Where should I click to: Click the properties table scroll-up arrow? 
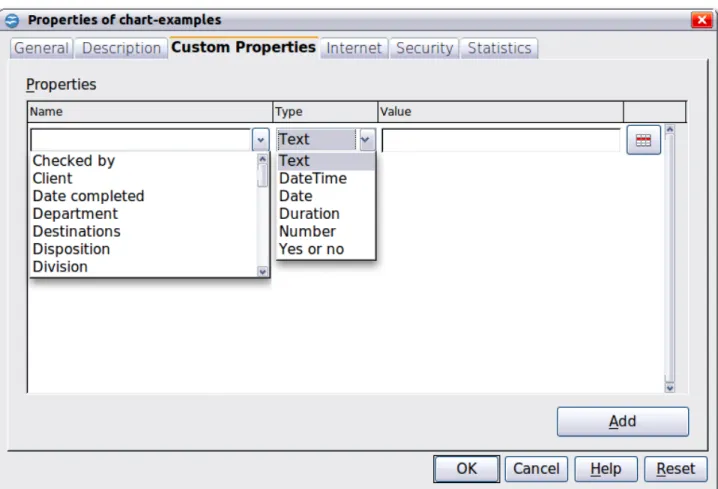[669, 130]
